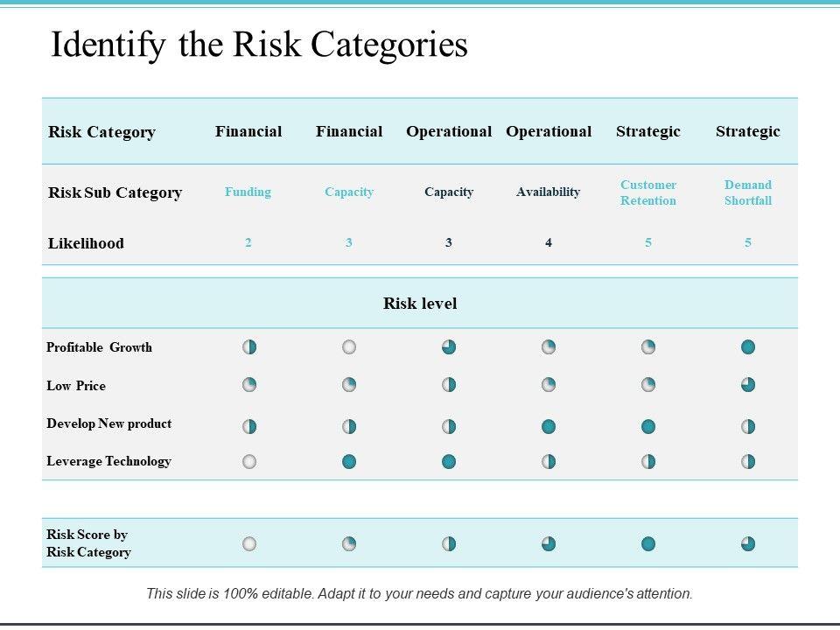Click Risk Score ball under Availability column
The height and width of the screenshot is (630, 840).
(549, 543)
